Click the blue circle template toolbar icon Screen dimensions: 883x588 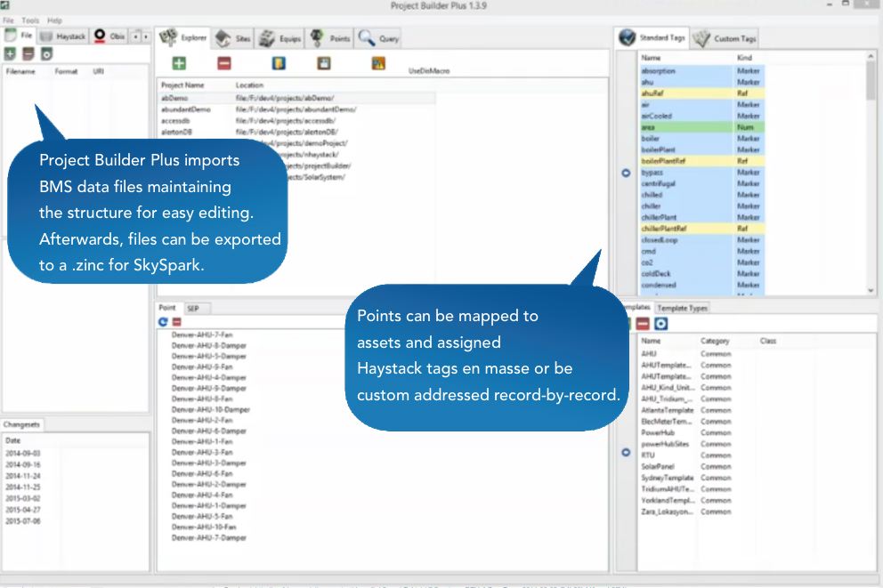coord(661,324)
